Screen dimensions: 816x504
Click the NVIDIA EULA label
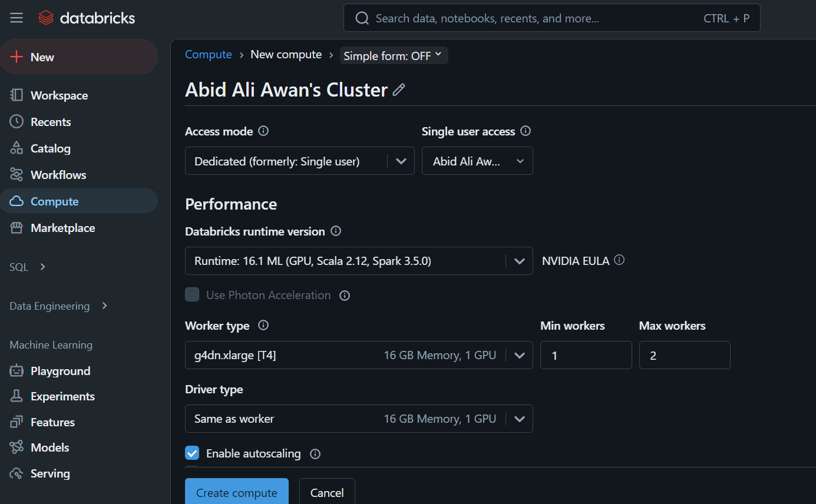[576, 261]
